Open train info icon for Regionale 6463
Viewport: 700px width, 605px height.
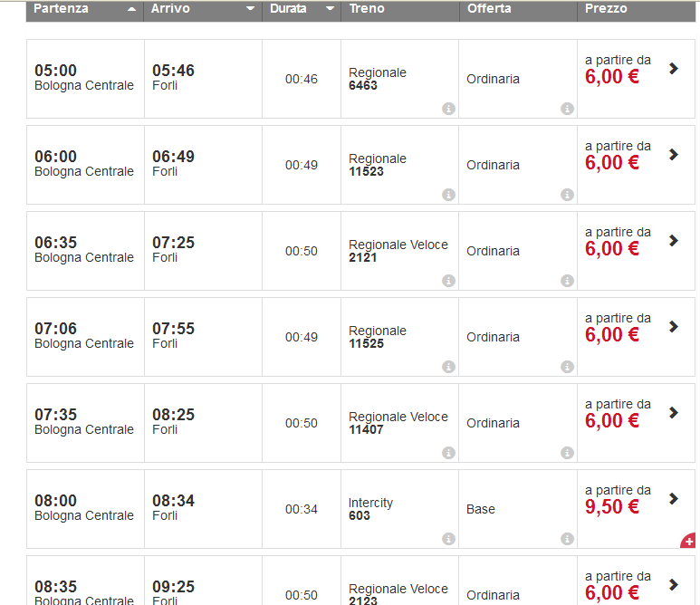click(x=448, y=109)
